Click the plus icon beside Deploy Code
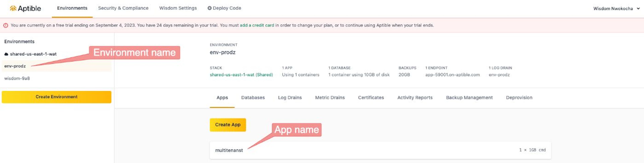This screenshot has width=644, height=163. [x=209, y=8]
